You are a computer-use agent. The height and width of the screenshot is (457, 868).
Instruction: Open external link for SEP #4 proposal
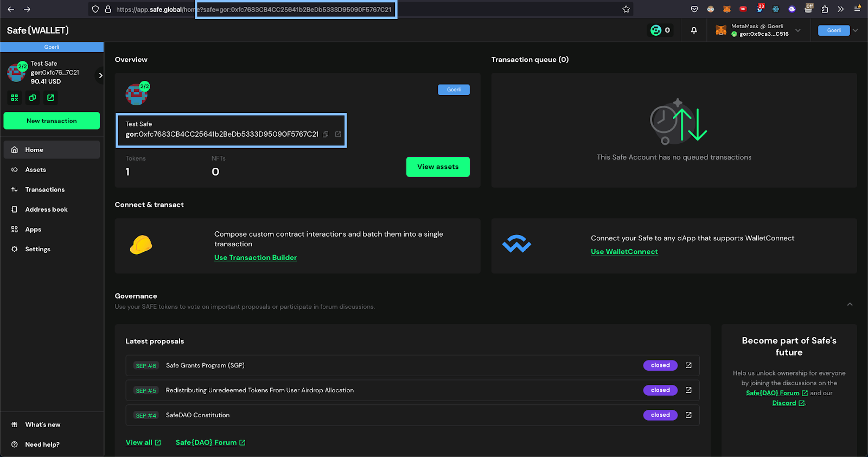pos(688,415)
